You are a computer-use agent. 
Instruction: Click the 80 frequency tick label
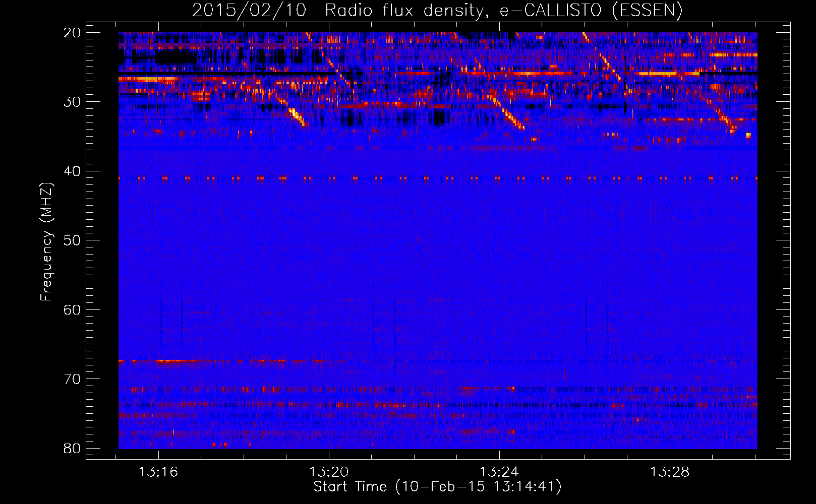(72, 449)
